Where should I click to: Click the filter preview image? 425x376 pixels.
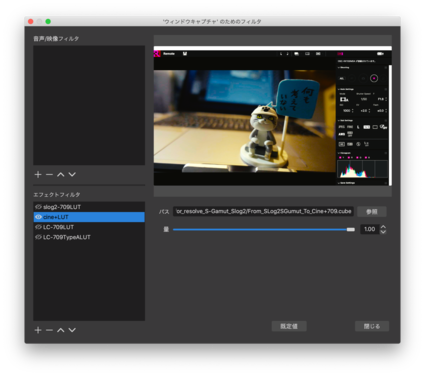coord(272,116)
